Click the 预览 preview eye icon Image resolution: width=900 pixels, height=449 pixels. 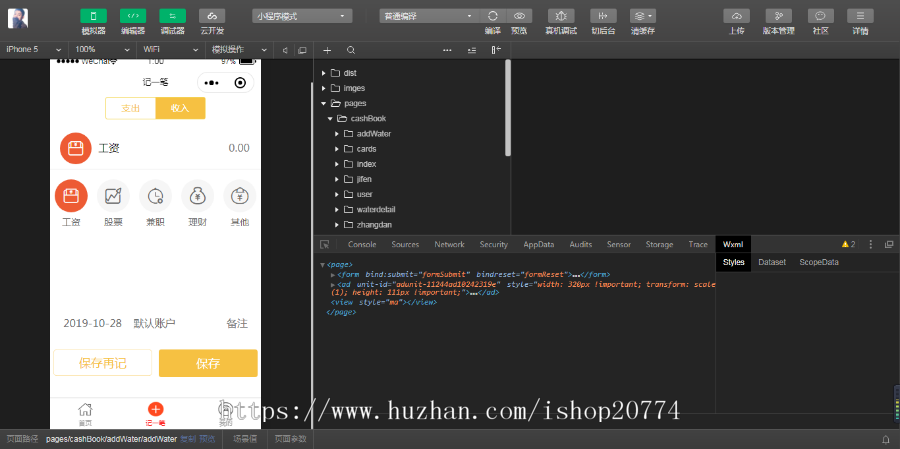click(519, 16)
